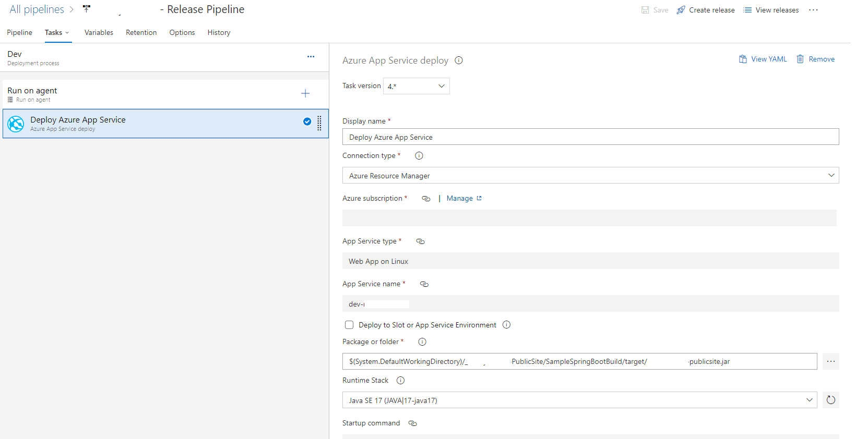Click the Save disk icon
The image size is (868, 439).
pyautogui.click(x=645, y=10)
